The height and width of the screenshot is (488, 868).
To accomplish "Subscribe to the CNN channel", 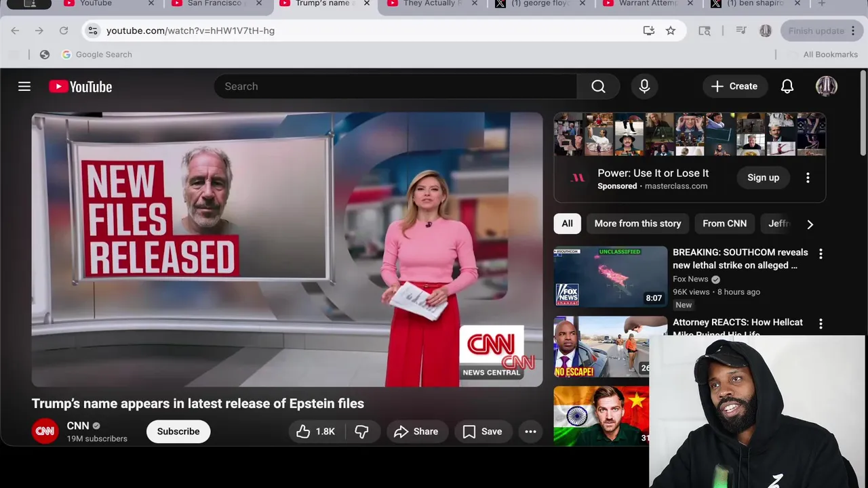I will tap(178, 431).
